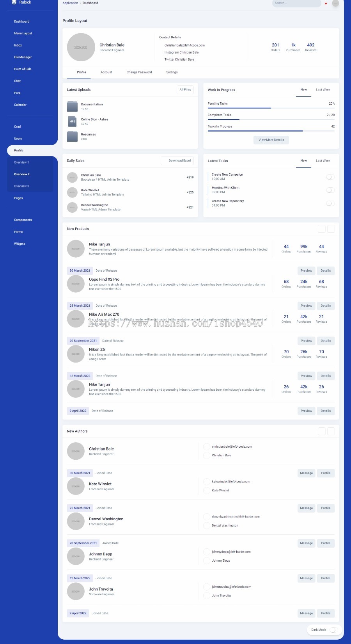
Task: Click the round icon beside johnnydepp@left4code.com
Action: (x=207, y=551)
